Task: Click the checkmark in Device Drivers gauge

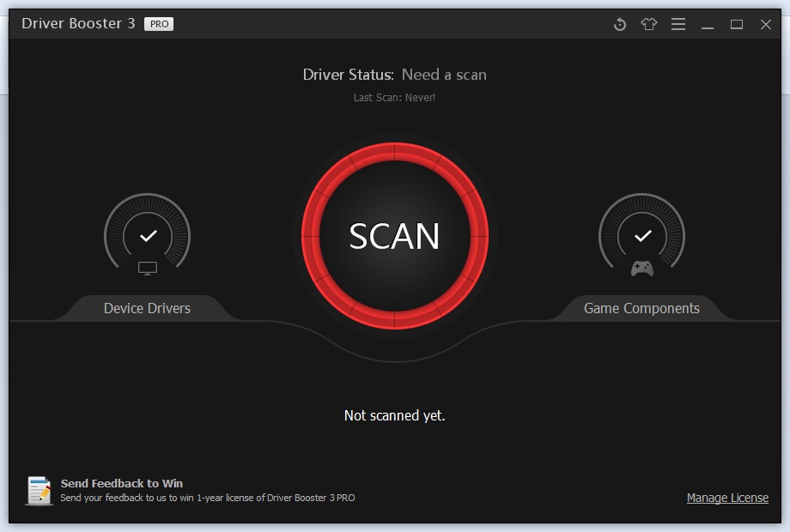Action: [x=148, y=235]
